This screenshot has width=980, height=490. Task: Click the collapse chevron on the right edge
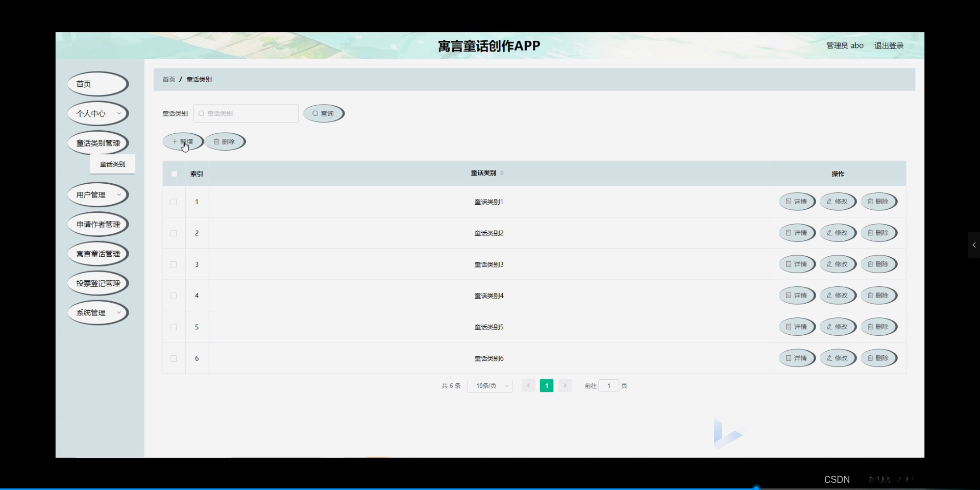(x=974, y=245)
